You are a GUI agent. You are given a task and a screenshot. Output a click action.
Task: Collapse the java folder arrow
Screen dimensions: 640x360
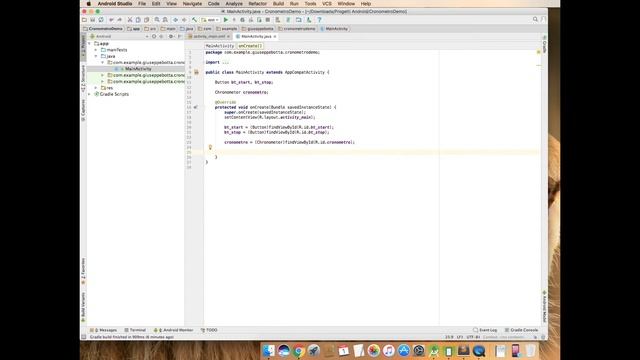(x=96, y=56)
